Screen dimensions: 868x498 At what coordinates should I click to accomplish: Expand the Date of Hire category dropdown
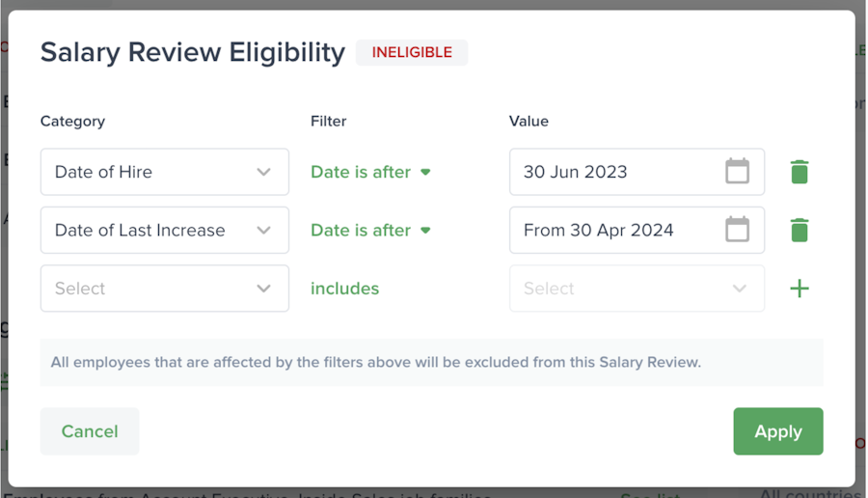pyautogui.click(x=165, y=172)
